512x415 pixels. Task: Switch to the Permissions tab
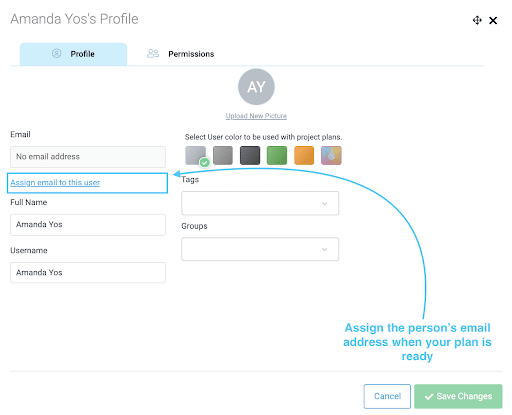tap(181, 54)
